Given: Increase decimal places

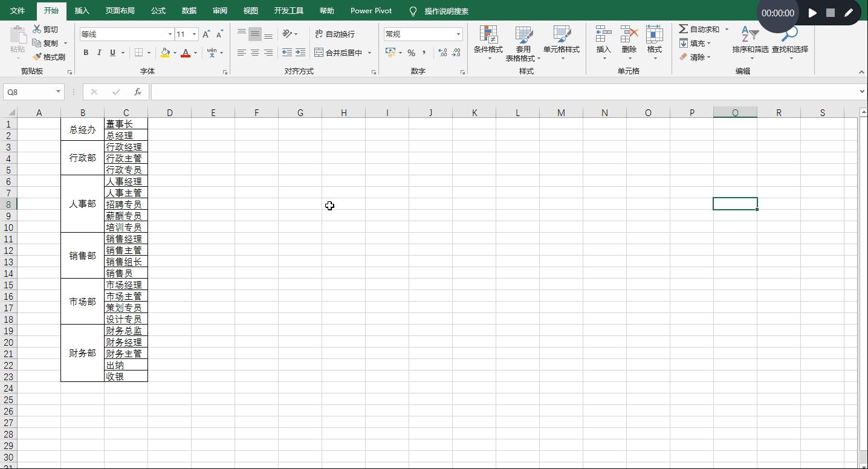Looking at the screenshot, I should tap(442, 53).
